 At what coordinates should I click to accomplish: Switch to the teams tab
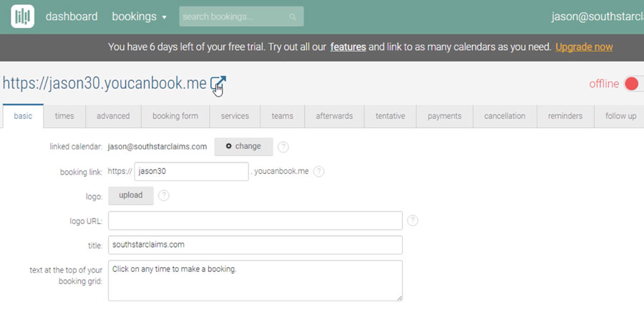coord(282,117)
